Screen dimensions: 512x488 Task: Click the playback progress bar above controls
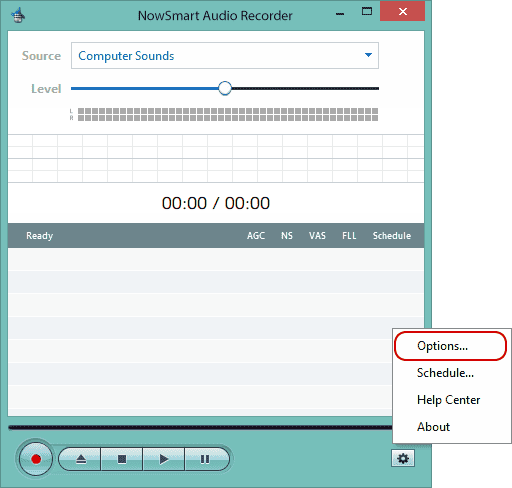tap(200, 427)
